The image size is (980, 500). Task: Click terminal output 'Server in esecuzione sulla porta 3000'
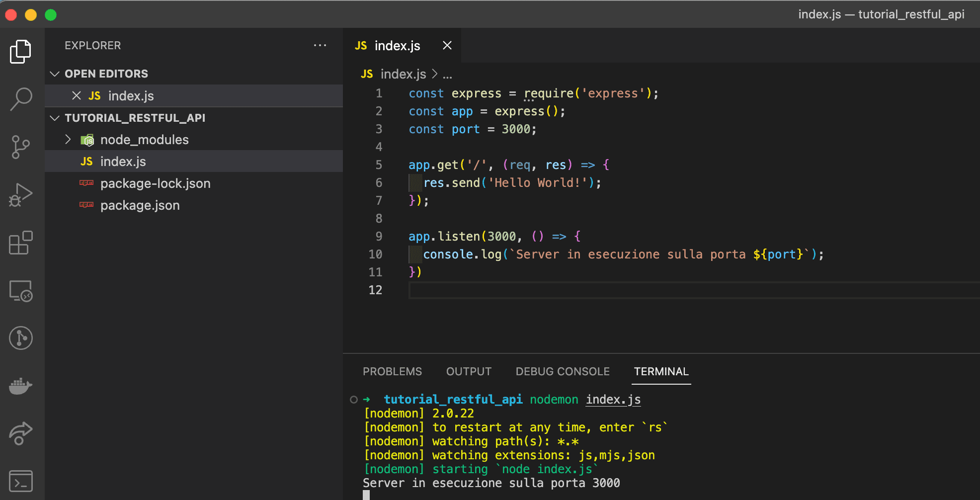click(x=491, y=483)
